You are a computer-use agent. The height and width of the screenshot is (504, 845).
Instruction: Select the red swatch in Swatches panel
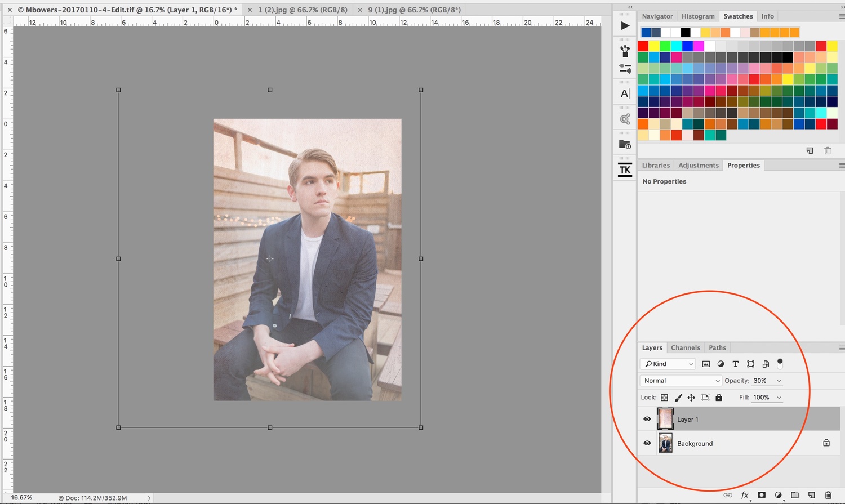[643, 46]
